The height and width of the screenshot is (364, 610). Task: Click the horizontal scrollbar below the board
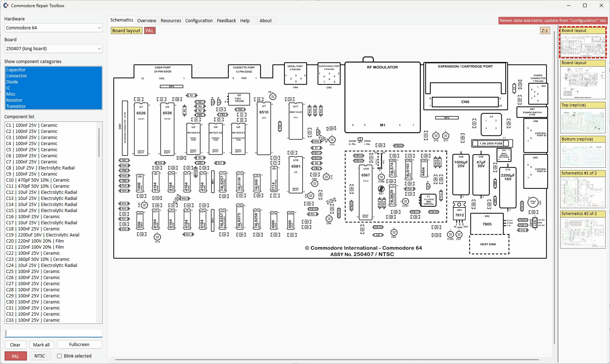pyautogui.click(x=327, y=359)
